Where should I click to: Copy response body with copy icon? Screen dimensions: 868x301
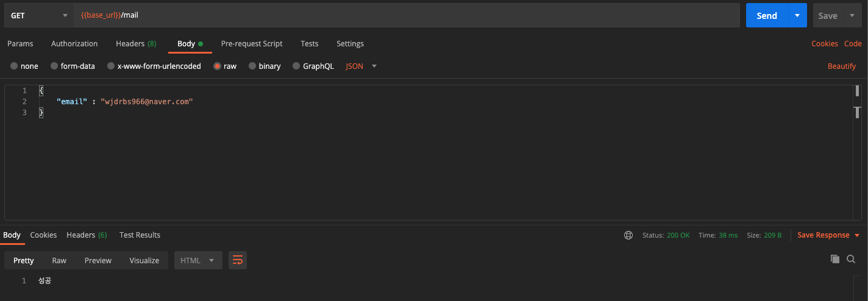point(835,259)
